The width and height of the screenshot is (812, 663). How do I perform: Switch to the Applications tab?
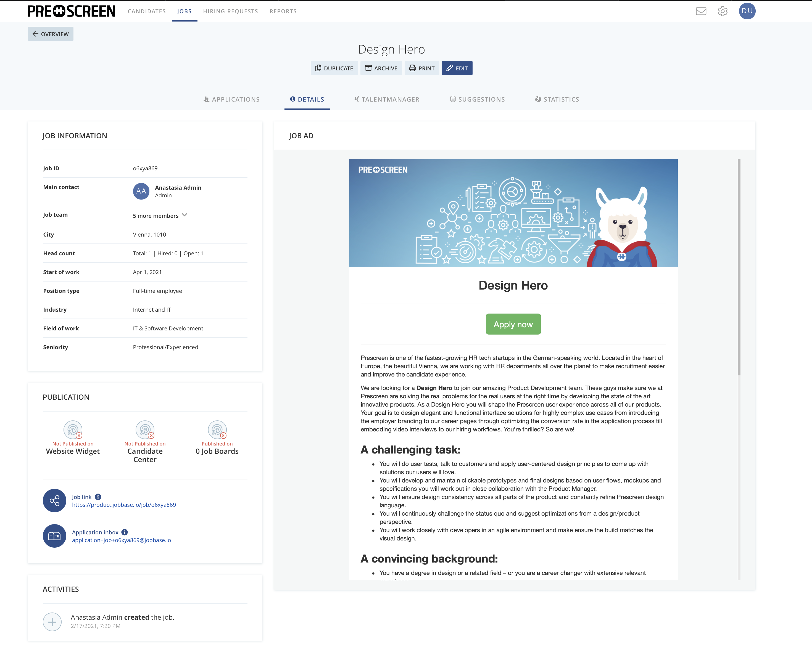pos(231,99)
